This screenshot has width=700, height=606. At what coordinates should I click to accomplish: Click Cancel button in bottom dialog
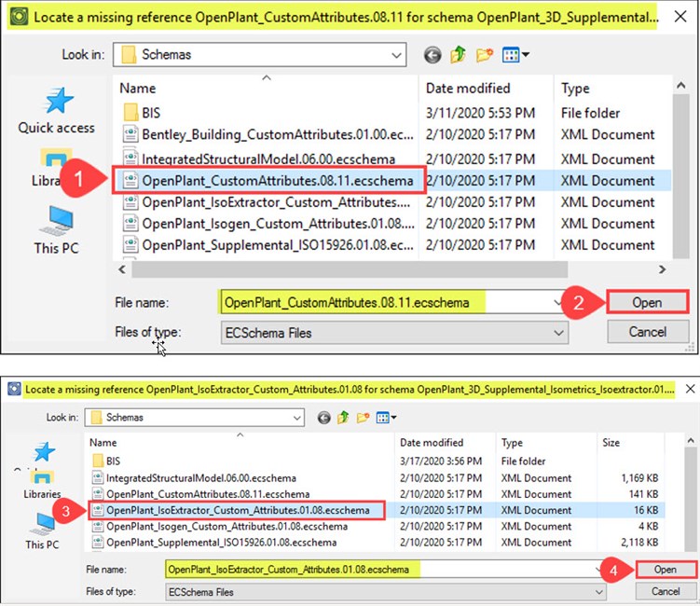pos(666,591)
